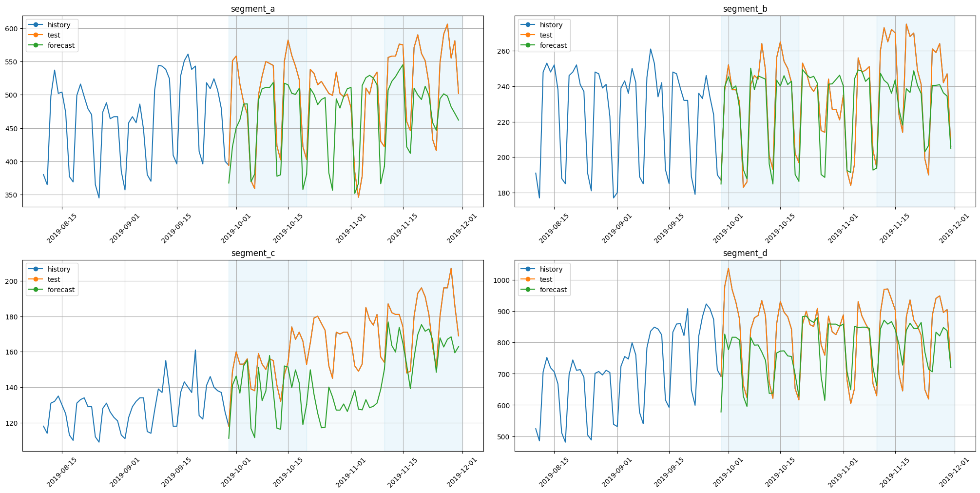Image resolution: width=980 pixels, height=493 pixels.
Task: Click the 450 y-axis tick label in segment_a
Action: pyautogui.click(x=12, y=129)
